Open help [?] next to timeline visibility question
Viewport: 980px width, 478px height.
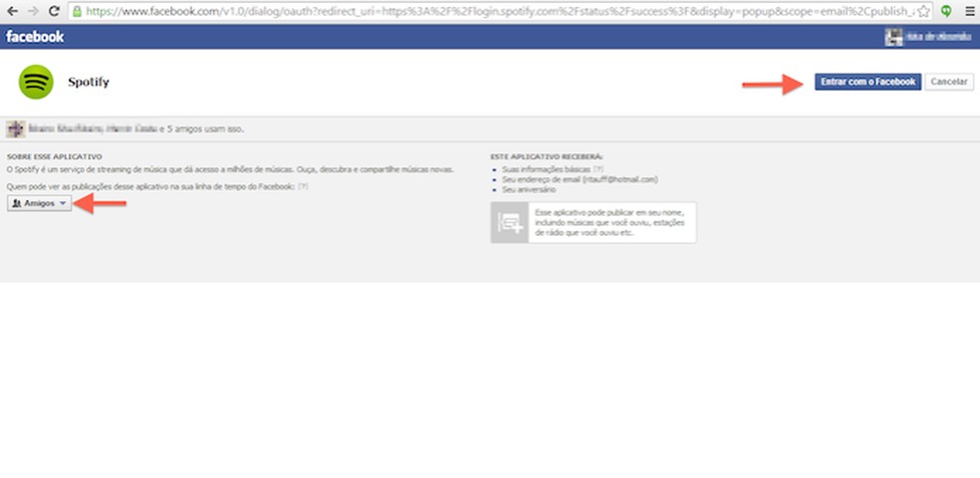tap(303, 187)
